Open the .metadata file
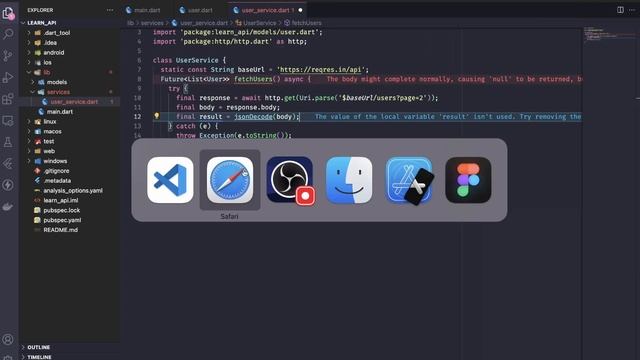The image size is (640, 360). pos(57,181)
